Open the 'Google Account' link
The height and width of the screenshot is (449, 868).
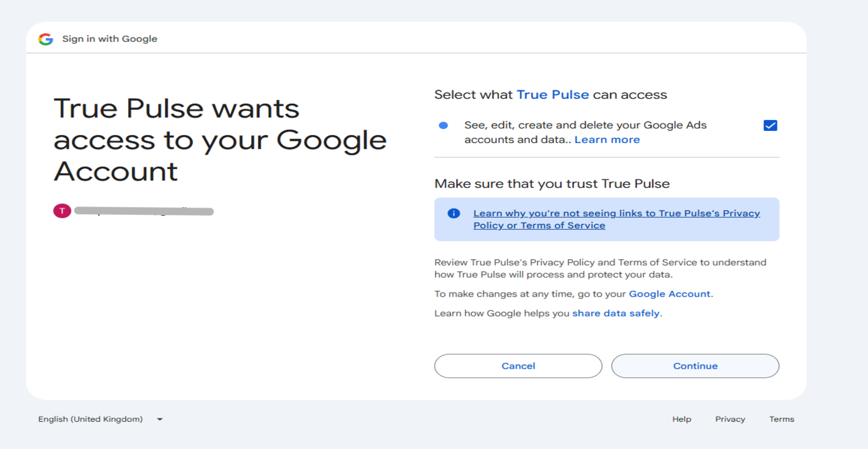tap(669, 294)
